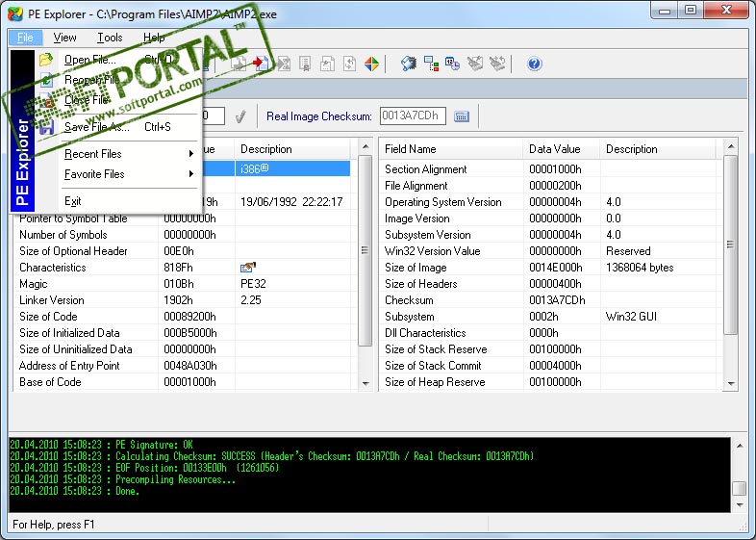Viewport: 756px width, 540px height.
Task: Select the highlighted i386 description cell
Action: click(293, 168)
